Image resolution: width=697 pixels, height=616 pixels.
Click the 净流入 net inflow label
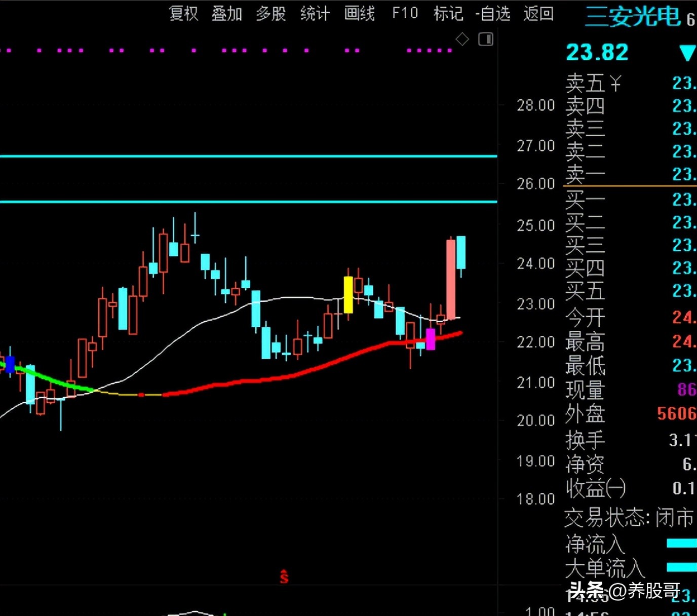point(595,545)
